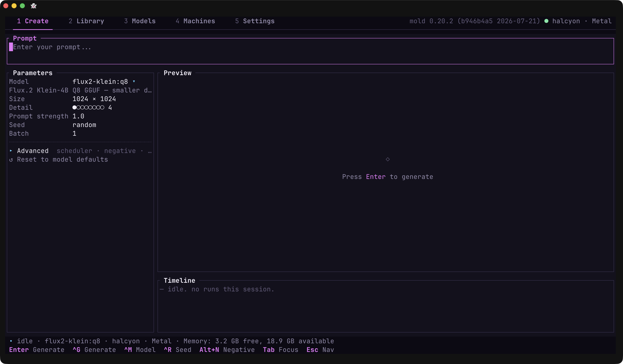Viewport: 623px width, 364px height.
Task: Click ^M Model shortcut hint
Action: [x=140, y=350]
